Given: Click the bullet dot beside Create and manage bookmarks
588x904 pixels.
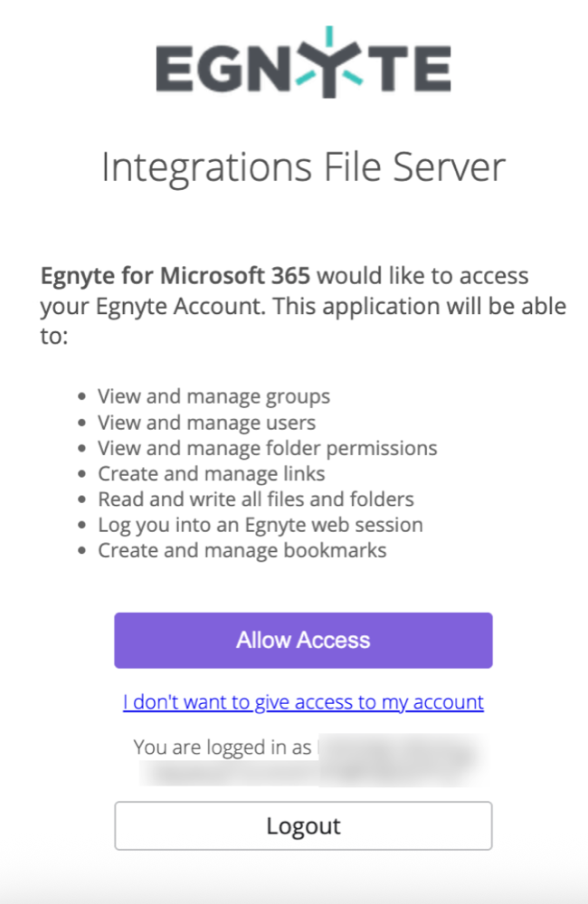Looking at the screenshot, I should click(x=83, y=551).
